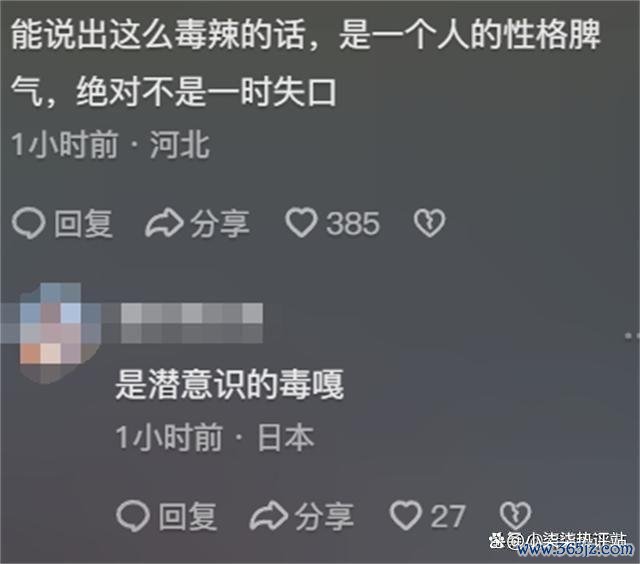Screen dimensions: 640x564
Task: Click the 385 like count number
Action: coord(353,224)
